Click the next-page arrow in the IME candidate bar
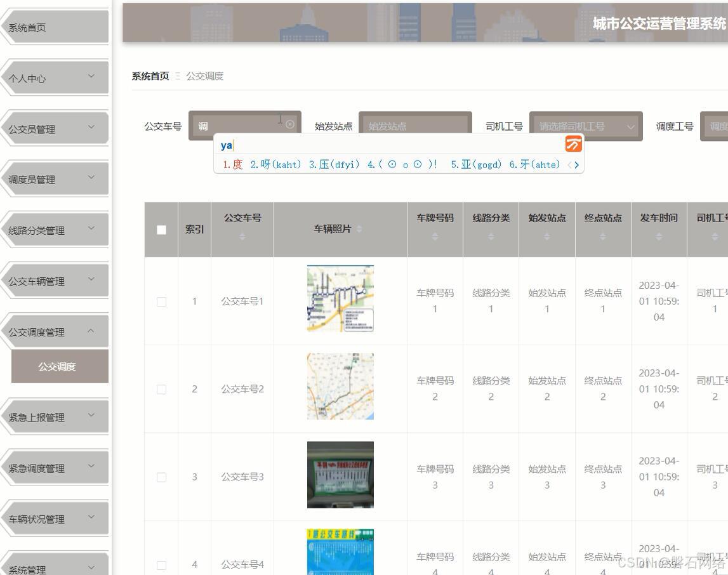The height and width of the screenshot is (575, 728). [577, 165]
